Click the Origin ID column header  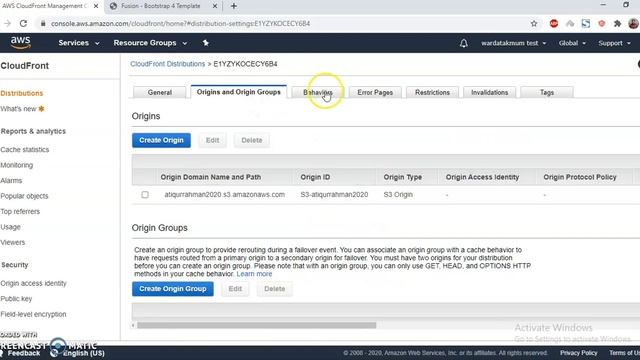(316, 177)
